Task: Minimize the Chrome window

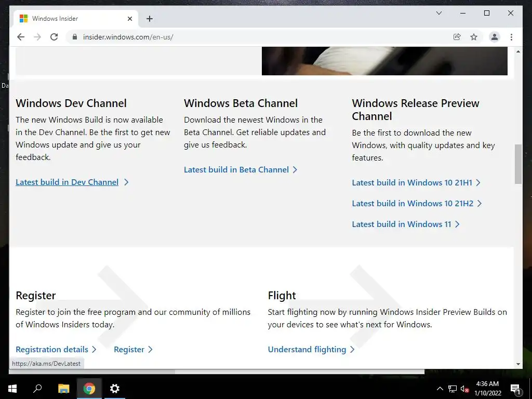Action: point(463,13)
